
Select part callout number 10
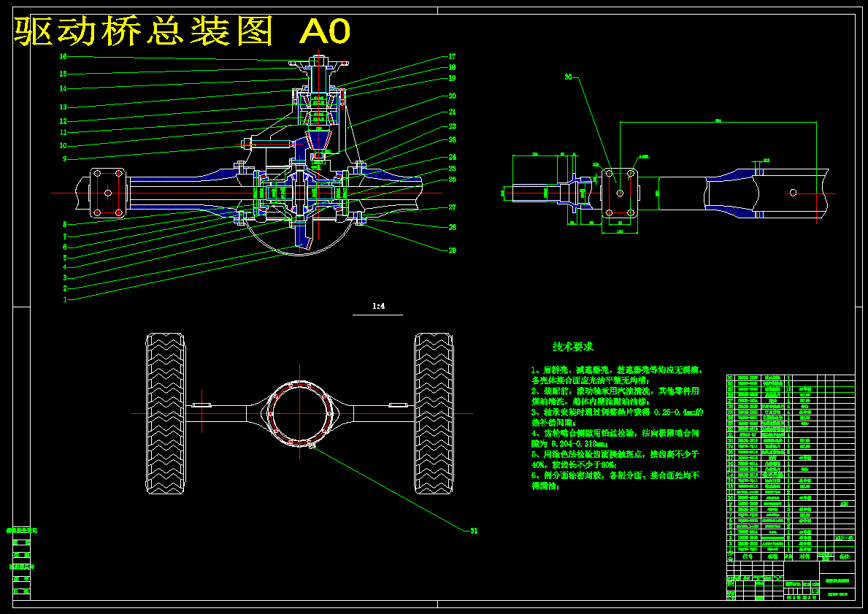coord(63,145)
